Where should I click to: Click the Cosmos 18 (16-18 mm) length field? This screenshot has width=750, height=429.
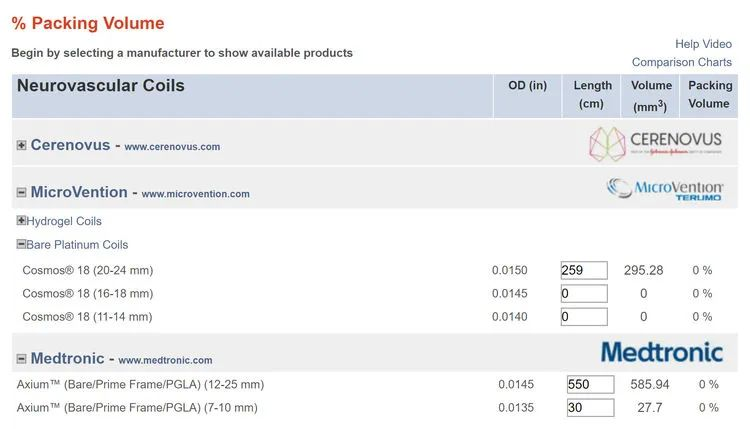pyautogui.click(x=584, y=294)
